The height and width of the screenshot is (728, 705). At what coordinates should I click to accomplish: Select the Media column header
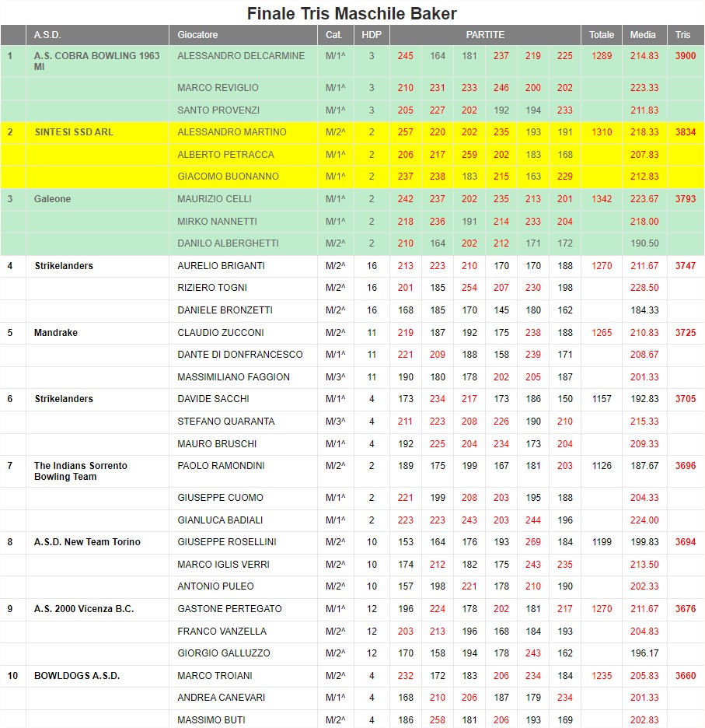[643, 35]
